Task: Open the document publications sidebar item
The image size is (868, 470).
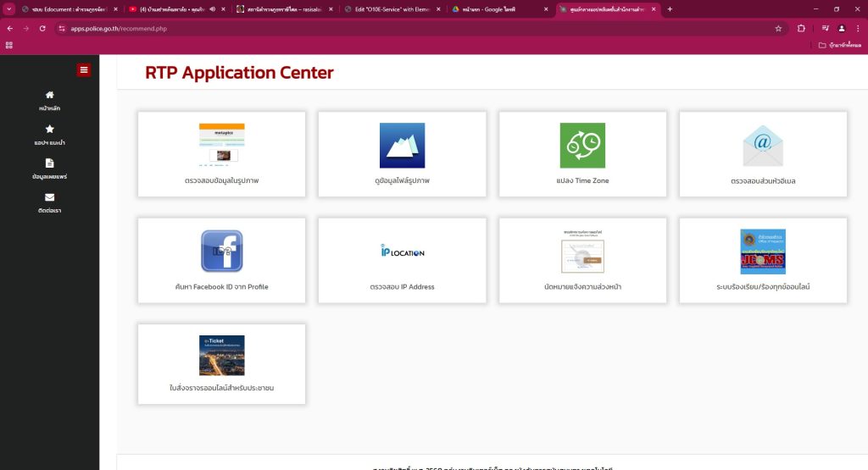Action: (49, 169)
